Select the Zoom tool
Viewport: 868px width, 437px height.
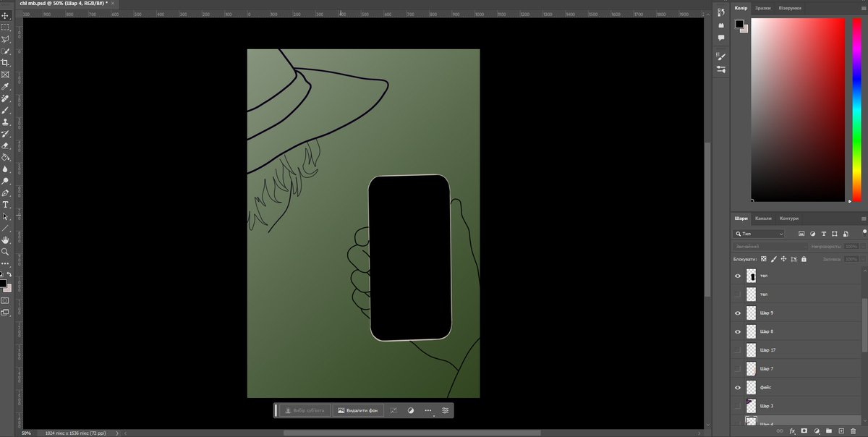click(x=5, y=252)
